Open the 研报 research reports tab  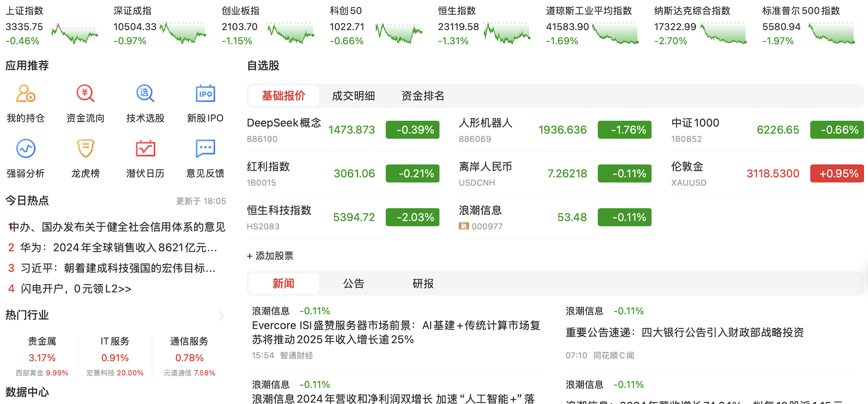423,283
